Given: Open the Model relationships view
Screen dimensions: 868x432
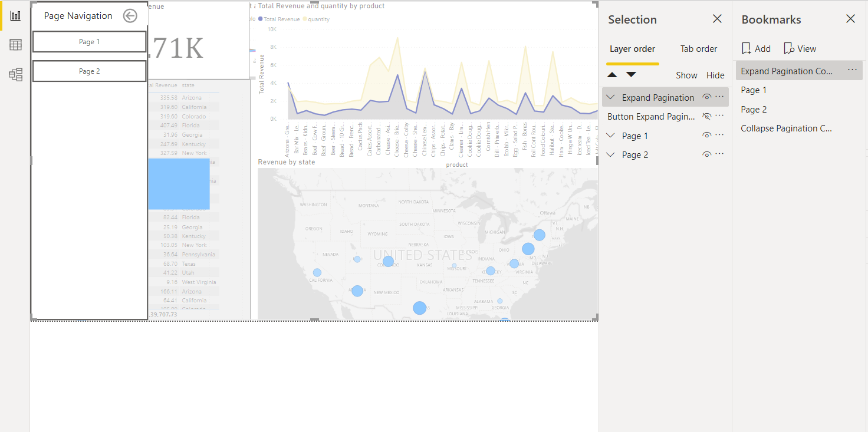Looking at the screenshot, I should click(x=15, y=74).
